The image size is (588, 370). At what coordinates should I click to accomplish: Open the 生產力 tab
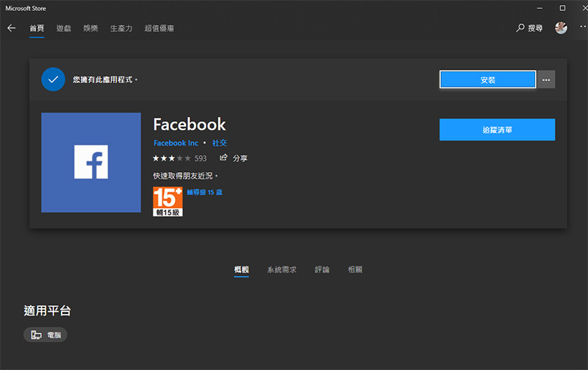tap(121, 28)
